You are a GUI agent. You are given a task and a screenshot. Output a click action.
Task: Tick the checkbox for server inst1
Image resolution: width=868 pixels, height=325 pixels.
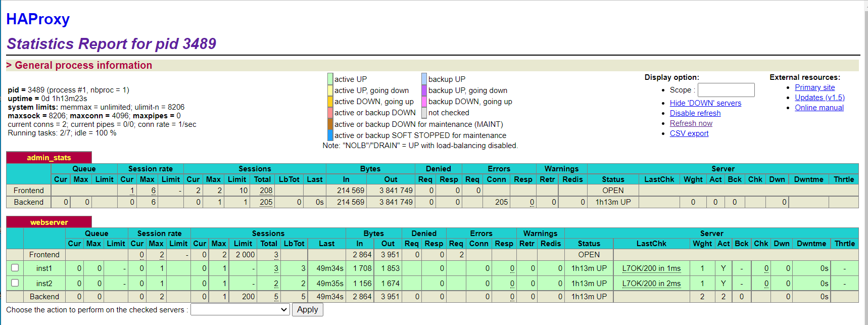point(15,268)
